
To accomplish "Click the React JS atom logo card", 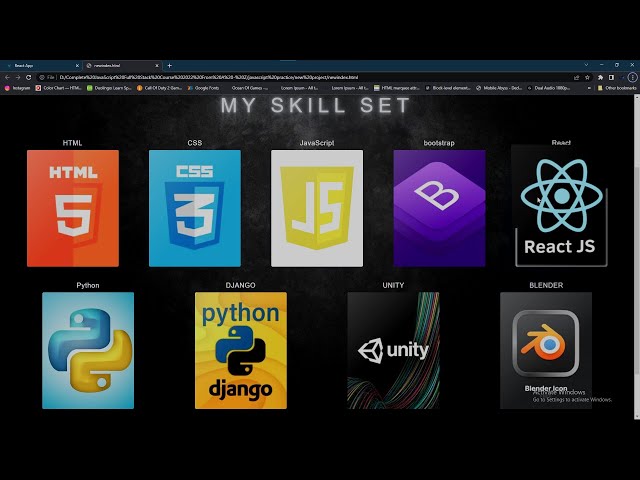I will pyautogui.click(x=561, y=208).
